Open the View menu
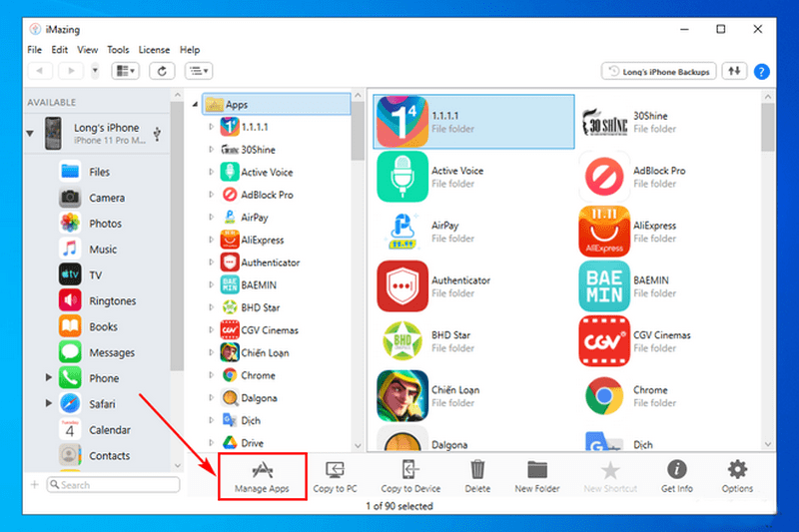 click(x=87, y=50)
